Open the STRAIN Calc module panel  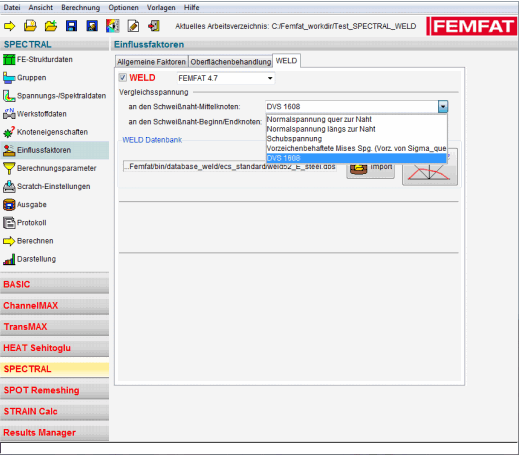coord(55,411)
